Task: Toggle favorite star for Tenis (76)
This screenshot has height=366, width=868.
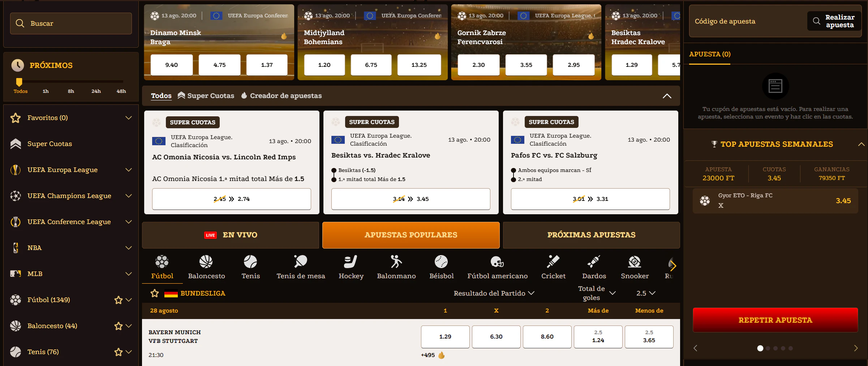Action: coord(118,352)
